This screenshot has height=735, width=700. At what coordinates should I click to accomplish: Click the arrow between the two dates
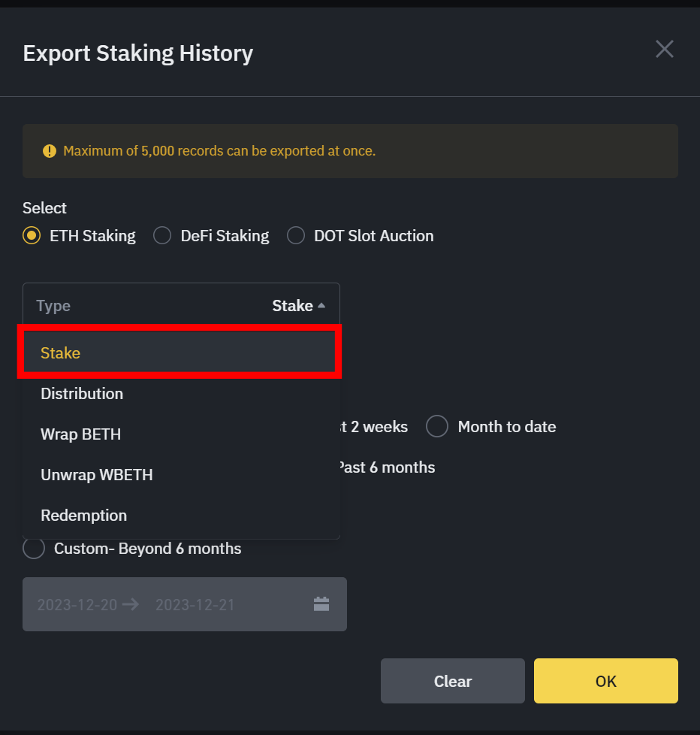(x=131, y=604)
